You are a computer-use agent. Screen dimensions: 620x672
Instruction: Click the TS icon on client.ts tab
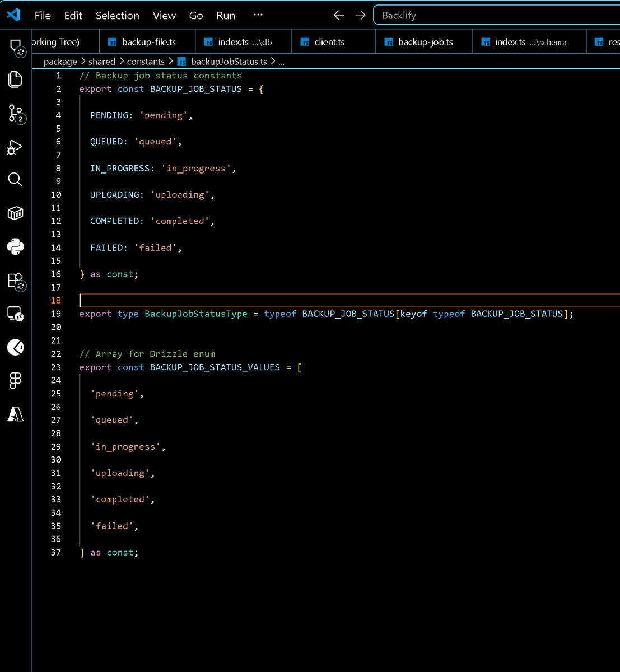tap(305, 42)
